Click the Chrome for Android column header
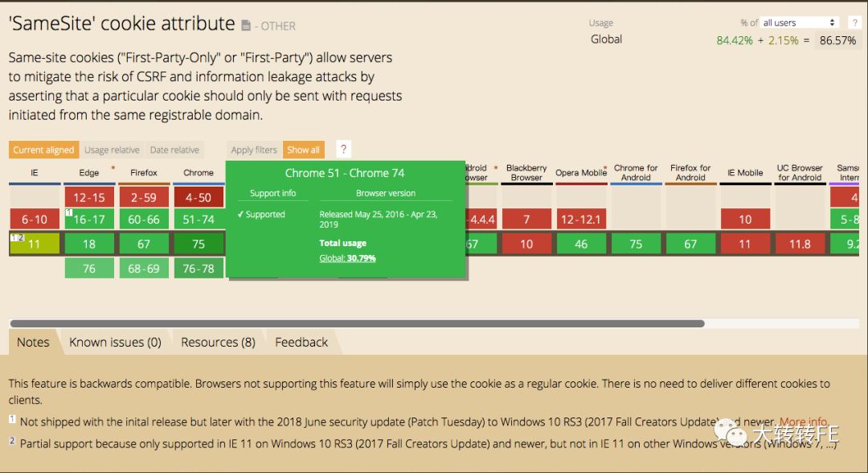The height and width of the screenshot is (473, 868). (636, 173)
